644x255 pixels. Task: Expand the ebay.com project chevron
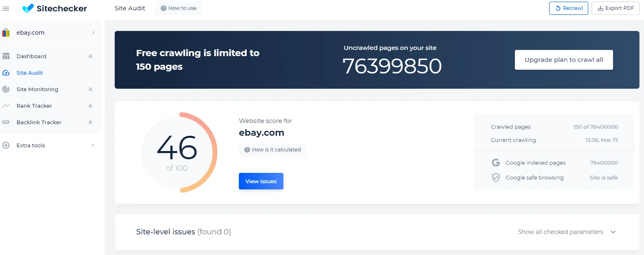click(93, 33)
